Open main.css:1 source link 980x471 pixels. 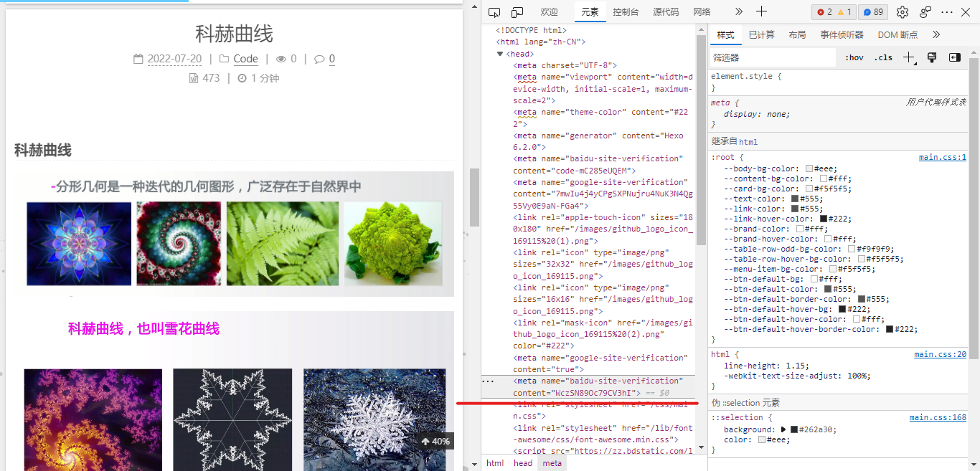tap(943, 157)
